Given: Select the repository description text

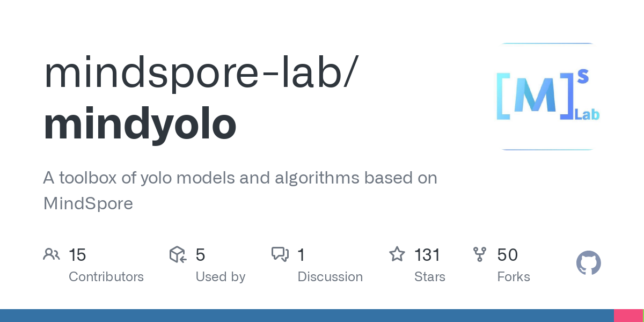Looking at the screenshot, I should (240, 191).
